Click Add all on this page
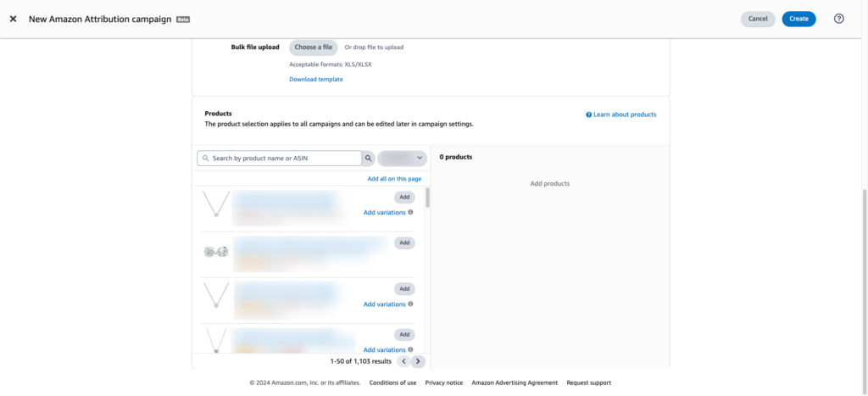The height and width of the screenshot is (396, 868). (395, 179)
